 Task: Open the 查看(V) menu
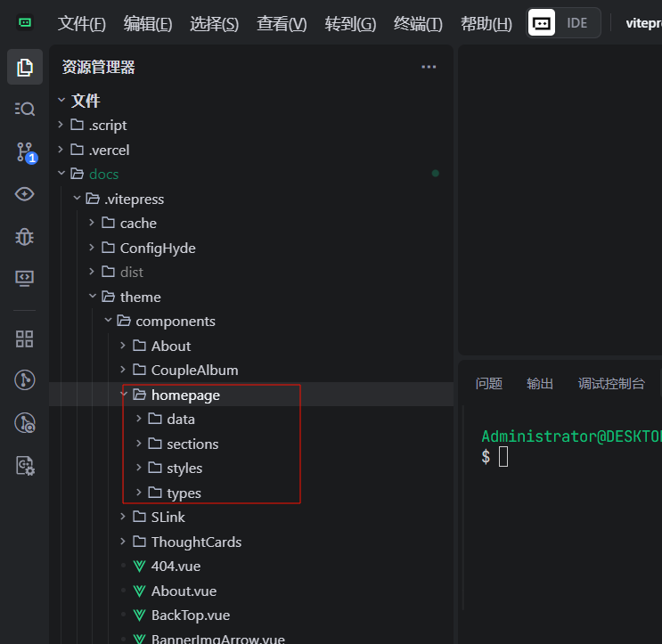pos(282,24)
